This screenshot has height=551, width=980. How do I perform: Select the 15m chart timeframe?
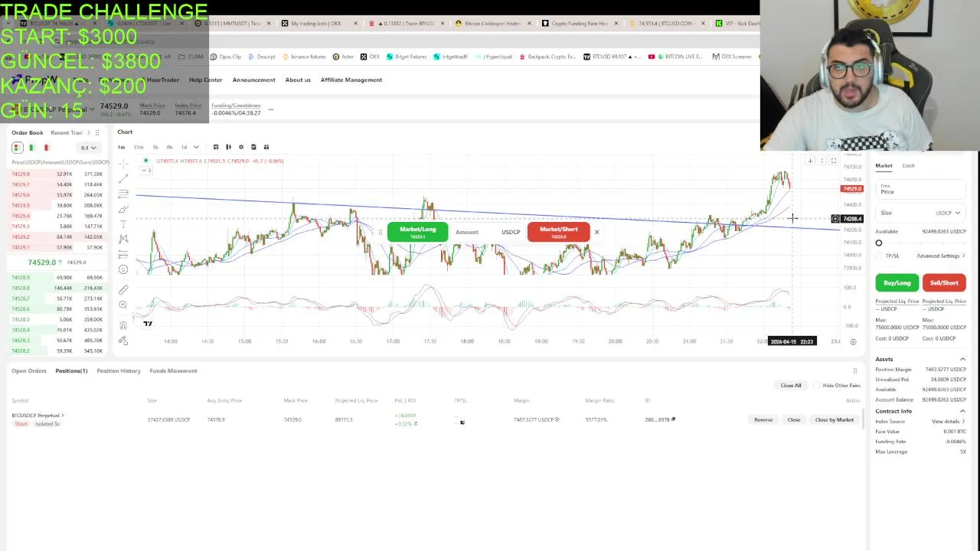(139, 147)
